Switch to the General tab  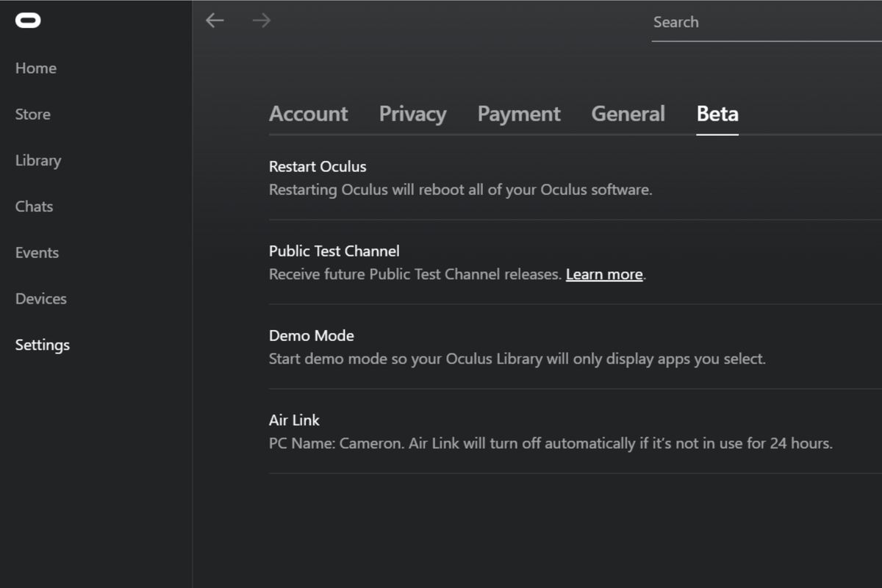pyautogui.click(x=628, y=114)
